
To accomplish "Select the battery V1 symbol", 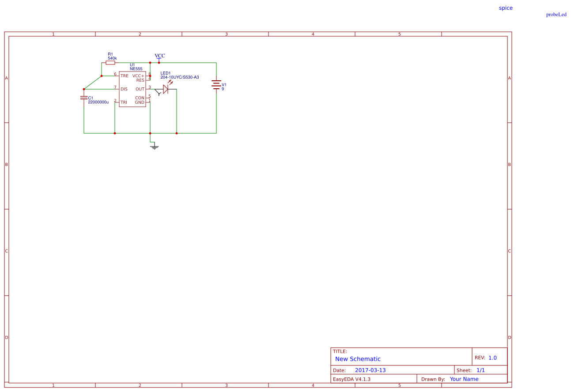I will pyautogui.click(x=216, y=85).
